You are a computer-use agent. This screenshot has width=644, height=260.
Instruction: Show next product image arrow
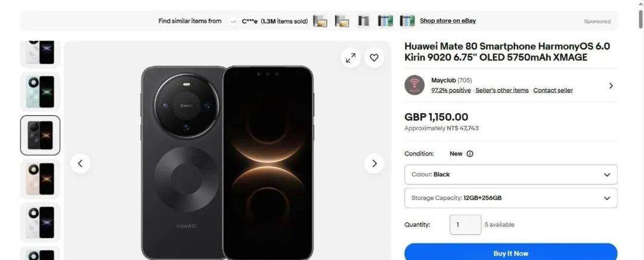(x=374, y=163)
